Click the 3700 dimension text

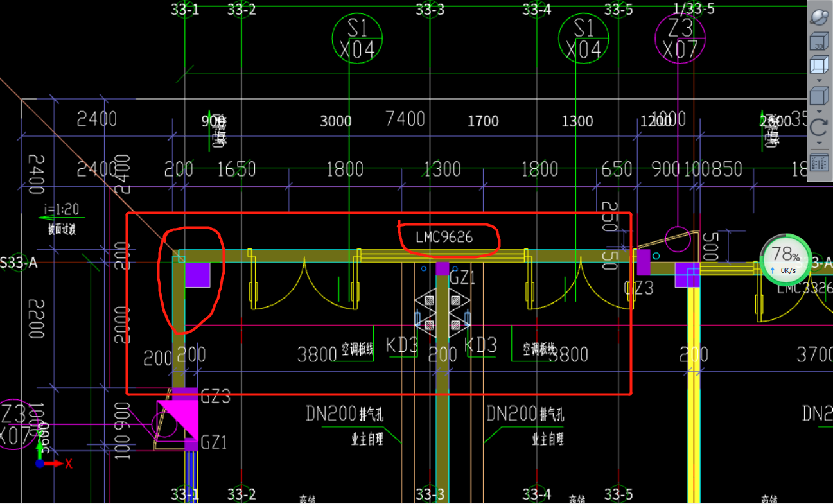coord(814,354)
